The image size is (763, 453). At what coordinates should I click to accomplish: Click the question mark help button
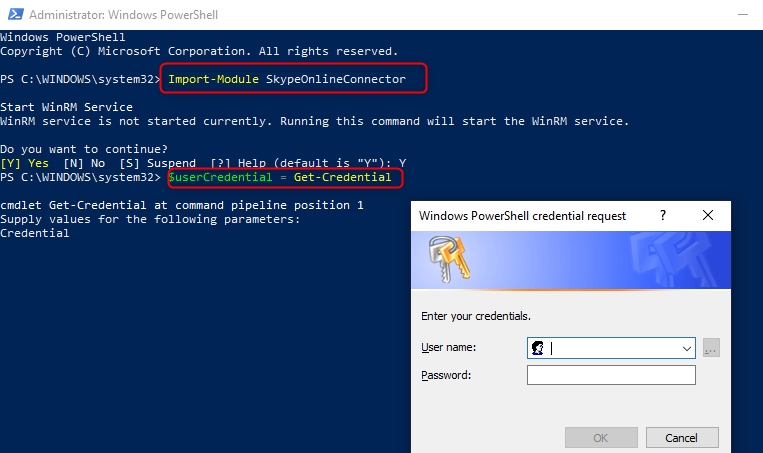pos(663,215)
